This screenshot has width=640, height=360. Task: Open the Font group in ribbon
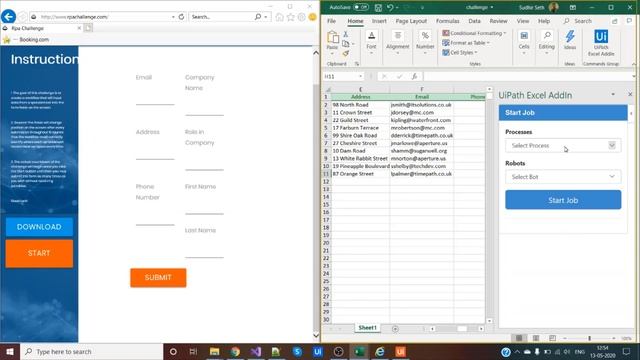[x=371, y=42]
